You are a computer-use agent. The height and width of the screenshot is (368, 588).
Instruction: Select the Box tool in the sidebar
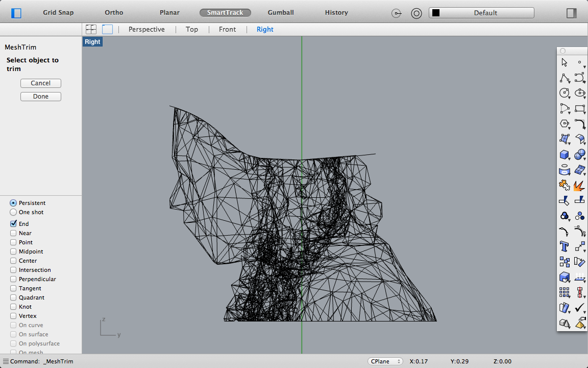point(565,154)
